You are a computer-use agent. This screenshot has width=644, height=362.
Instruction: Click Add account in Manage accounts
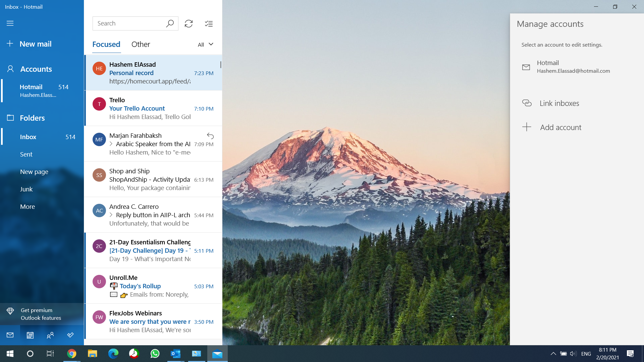(560, 127)
